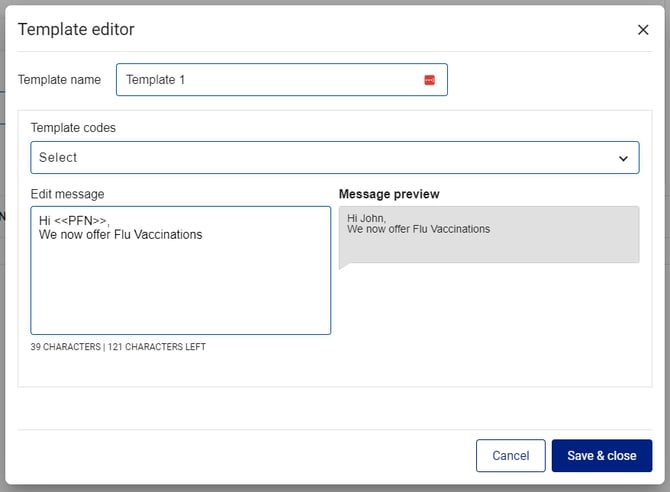The height and width of the screenshot is (492, 670).
Task: Click the 'Template codes' label
Action: tap(73, 128)
